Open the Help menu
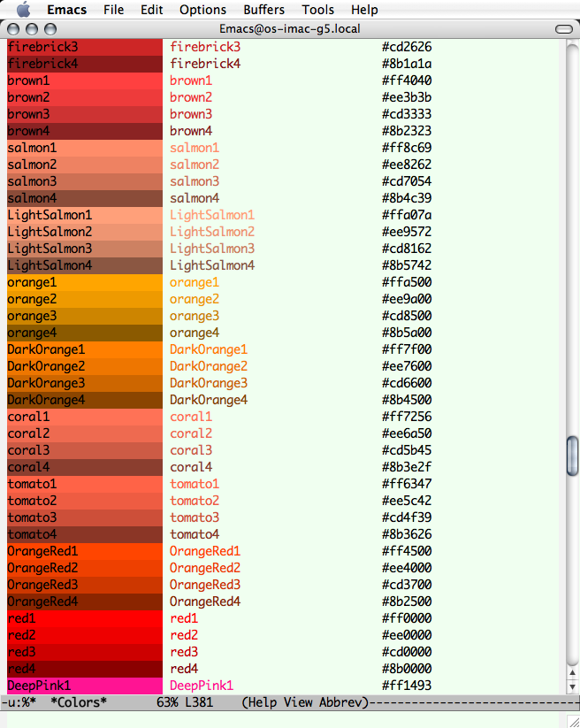This screenshot has height=728, width=580. (364, 10)
